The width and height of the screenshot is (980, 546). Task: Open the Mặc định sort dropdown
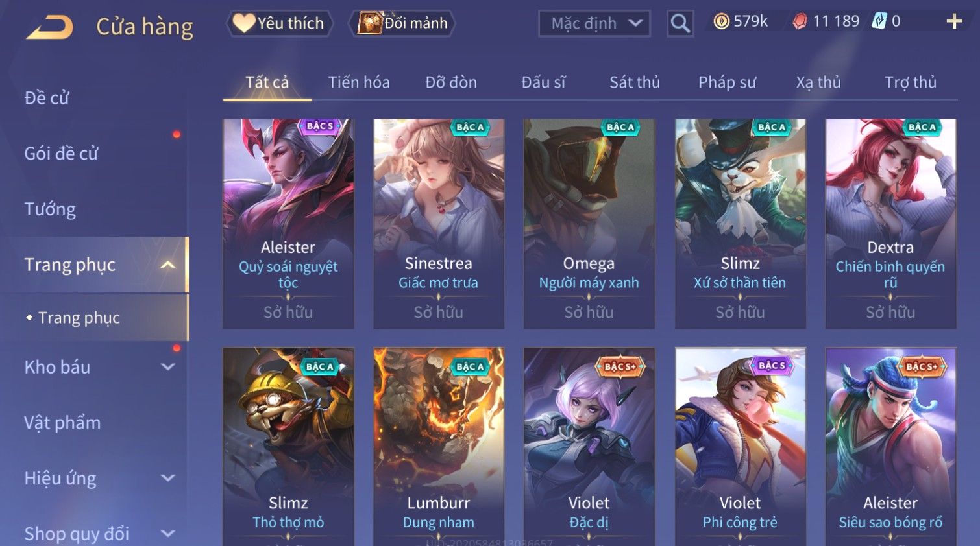pyautogui.click(x=594, y=24)
